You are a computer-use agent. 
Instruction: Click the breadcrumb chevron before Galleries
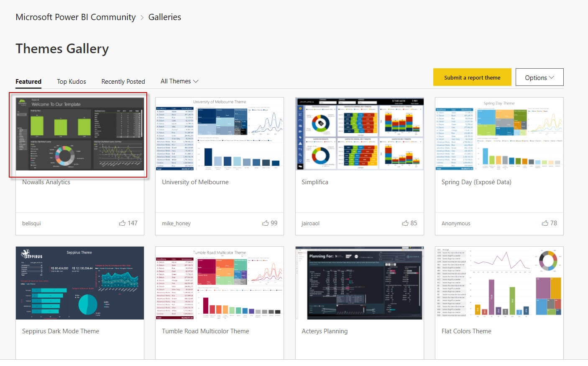pyautogui.click(x=142, y=18)
